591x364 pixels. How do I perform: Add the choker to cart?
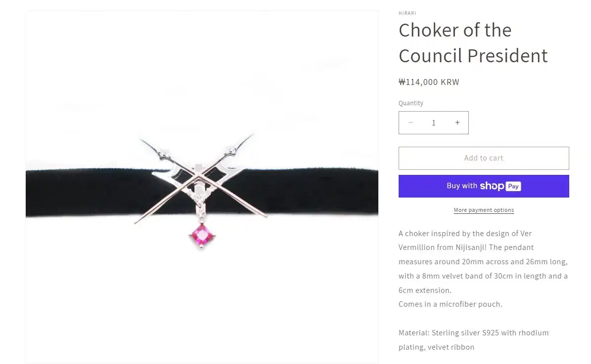click(x=484, y=158)
